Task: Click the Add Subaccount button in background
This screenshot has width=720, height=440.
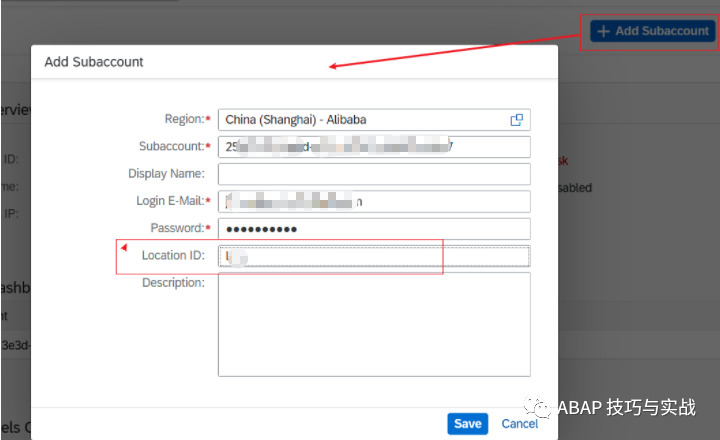Action: pos(652,31)
